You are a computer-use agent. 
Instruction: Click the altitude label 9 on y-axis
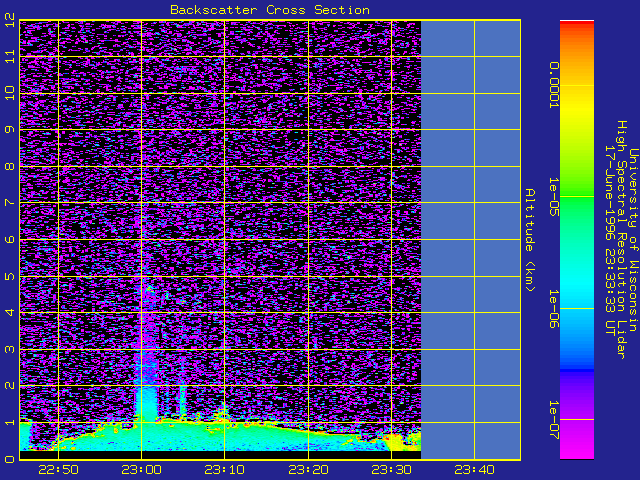(10, 129)
